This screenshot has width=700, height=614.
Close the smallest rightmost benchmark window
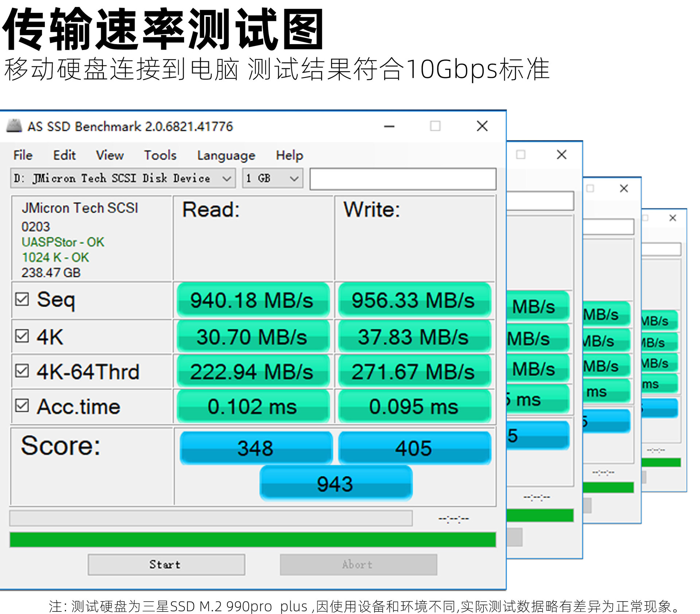point(673,218)
